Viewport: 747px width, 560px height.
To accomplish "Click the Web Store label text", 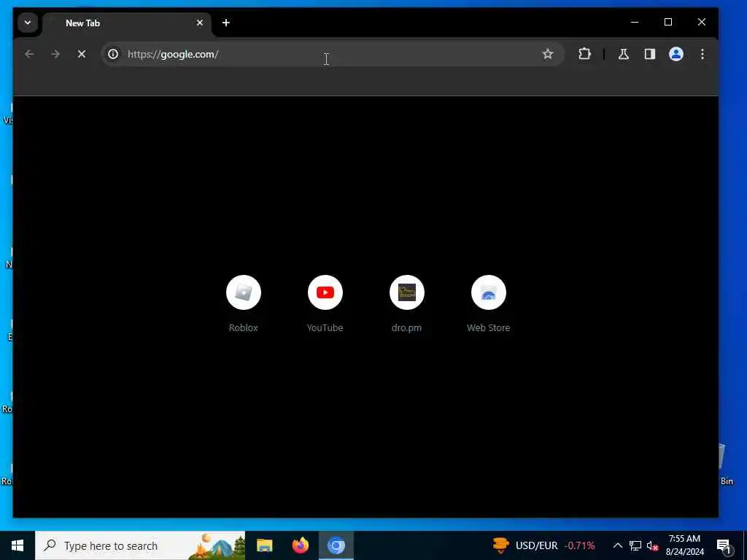I will 488,327.
